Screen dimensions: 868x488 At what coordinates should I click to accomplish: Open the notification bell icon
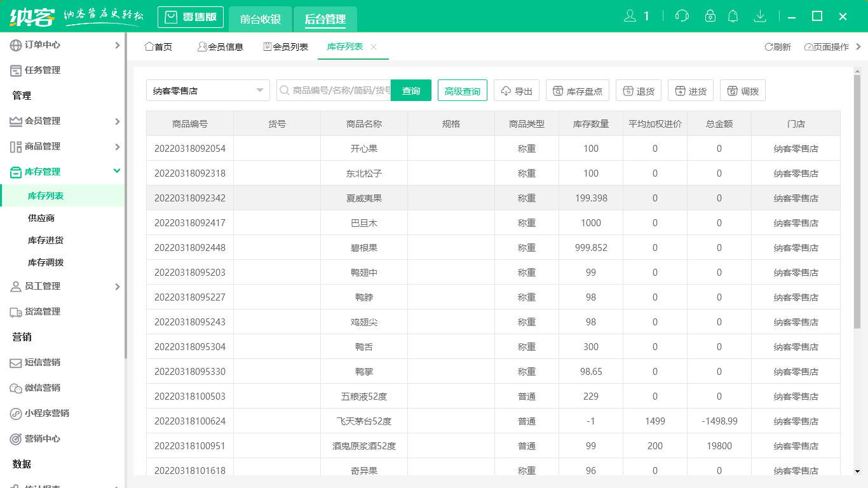(733, 16)
